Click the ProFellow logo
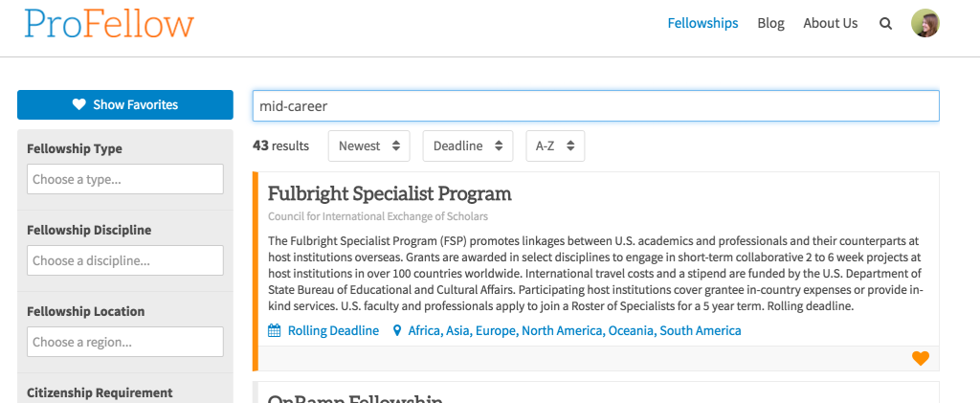This screenshot has height=403, width=980. [x=109, y=24]
